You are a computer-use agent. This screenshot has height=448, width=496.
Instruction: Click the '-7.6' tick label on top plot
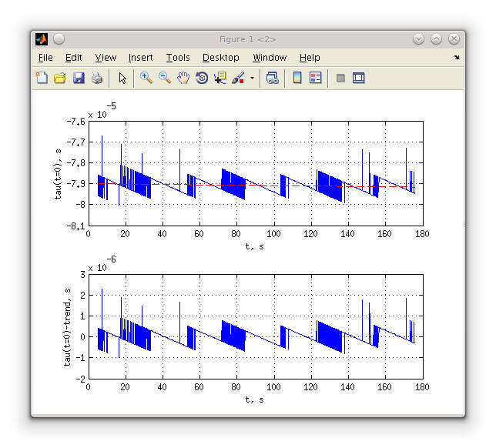point(76,122)
